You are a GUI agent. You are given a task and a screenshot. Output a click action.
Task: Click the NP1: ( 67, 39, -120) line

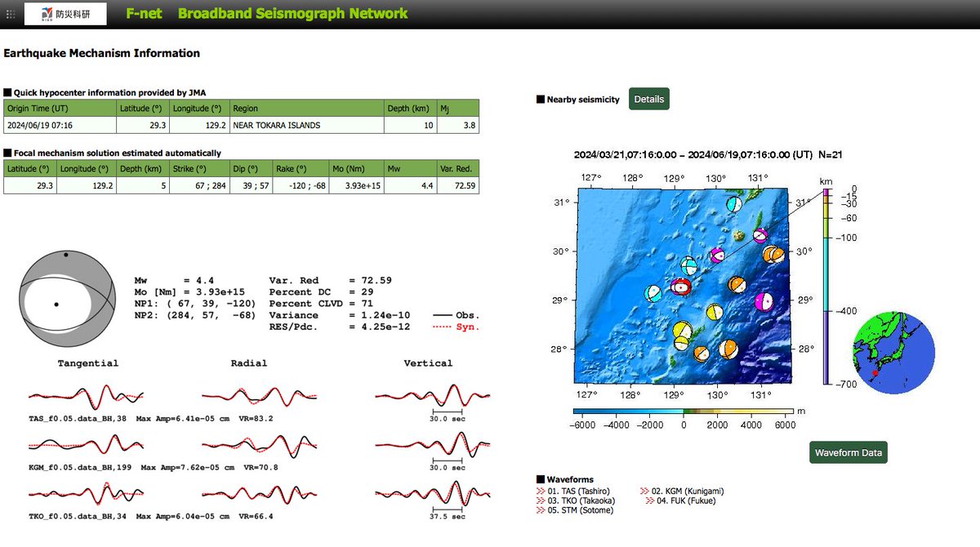(195, 303)
